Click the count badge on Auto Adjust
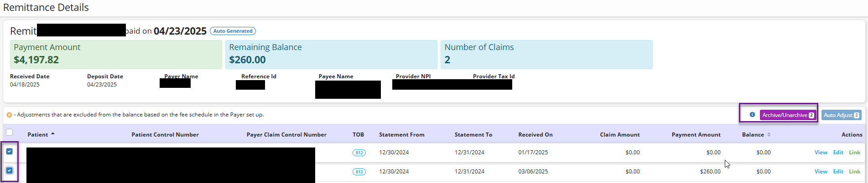This screenshot has height=183, width=868. point(856,115)
